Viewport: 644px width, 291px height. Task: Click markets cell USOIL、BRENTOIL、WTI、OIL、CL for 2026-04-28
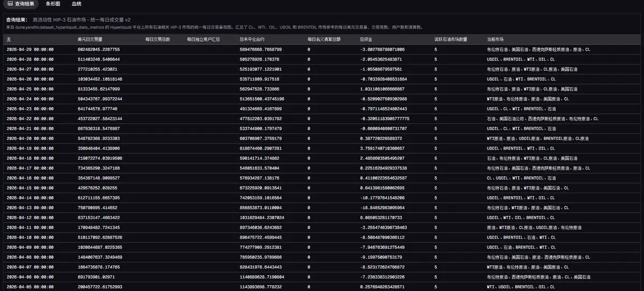(521, 59)
